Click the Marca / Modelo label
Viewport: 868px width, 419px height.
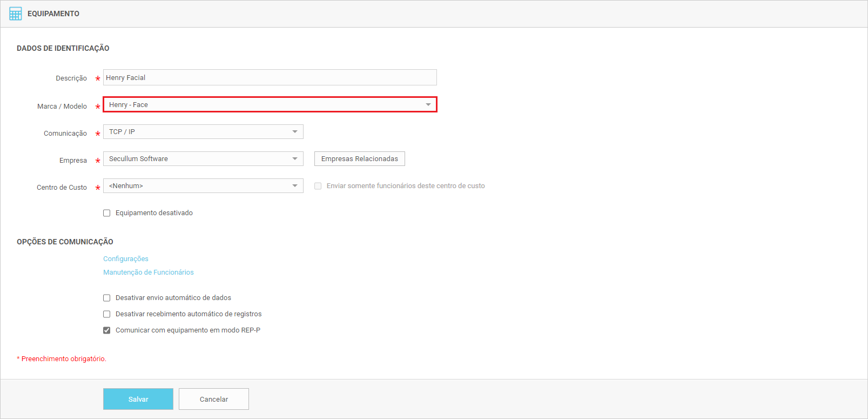[x=62, y=106]
